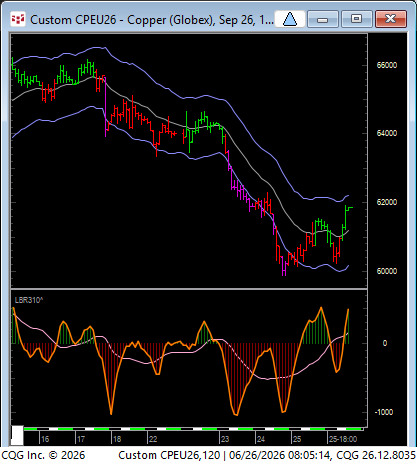Click the 62000 price scale label
This screenshot has width=417, height=463.
[387, 202]
